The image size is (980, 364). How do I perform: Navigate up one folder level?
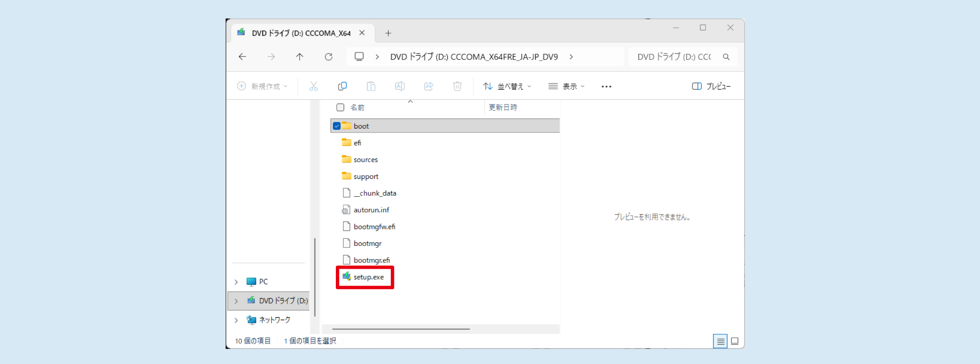click(300, 57)
